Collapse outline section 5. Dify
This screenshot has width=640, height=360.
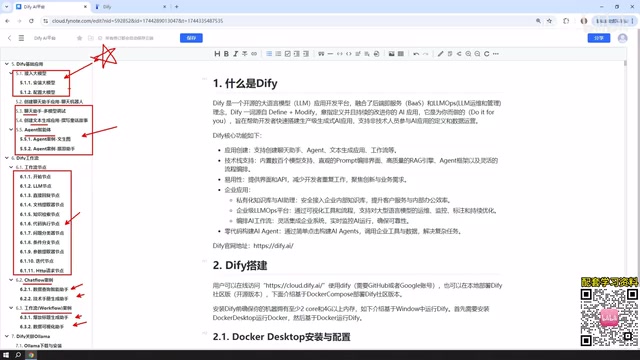(7, 64)
